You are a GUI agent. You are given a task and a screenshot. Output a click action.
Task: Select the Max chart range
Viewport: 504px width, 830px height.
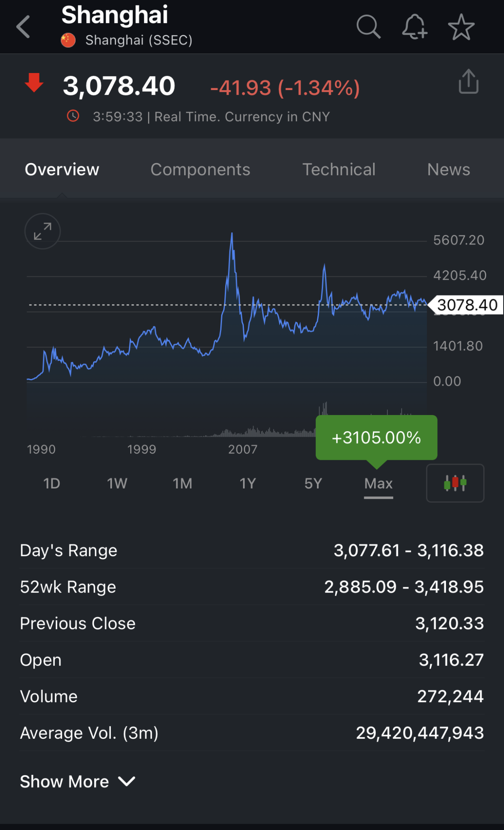[x=378, y=483]
